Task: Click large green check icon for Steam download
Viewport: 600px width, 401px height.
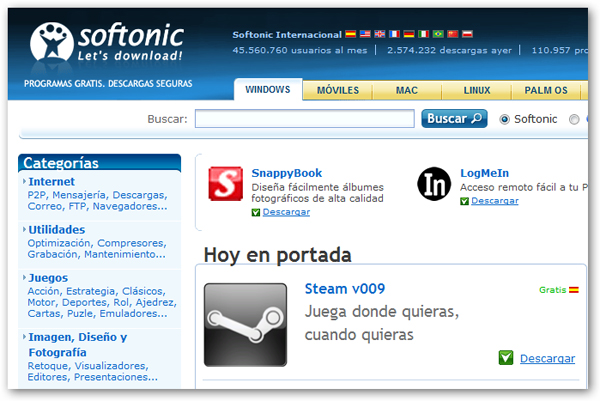Action: click(x=506, y=358)
